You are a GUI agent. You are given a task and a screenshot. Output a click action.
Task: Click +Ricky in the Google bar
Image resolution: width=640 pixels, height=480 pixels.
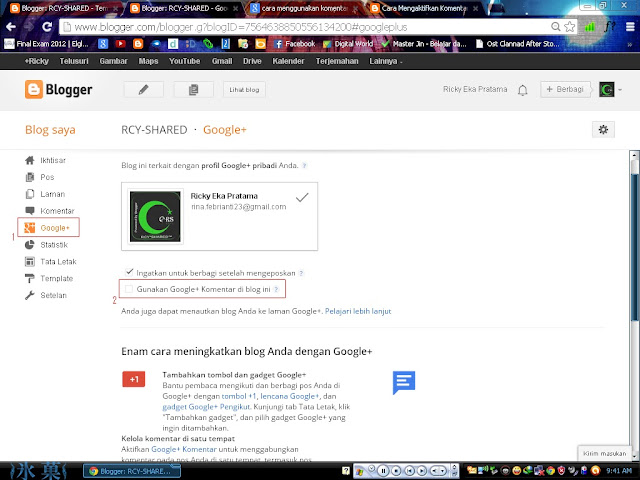(x=36, y=61)
